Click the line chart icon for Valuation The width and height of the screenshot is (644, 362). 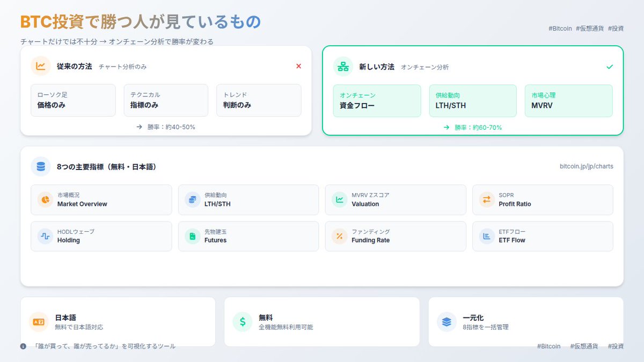coord(340,200)
